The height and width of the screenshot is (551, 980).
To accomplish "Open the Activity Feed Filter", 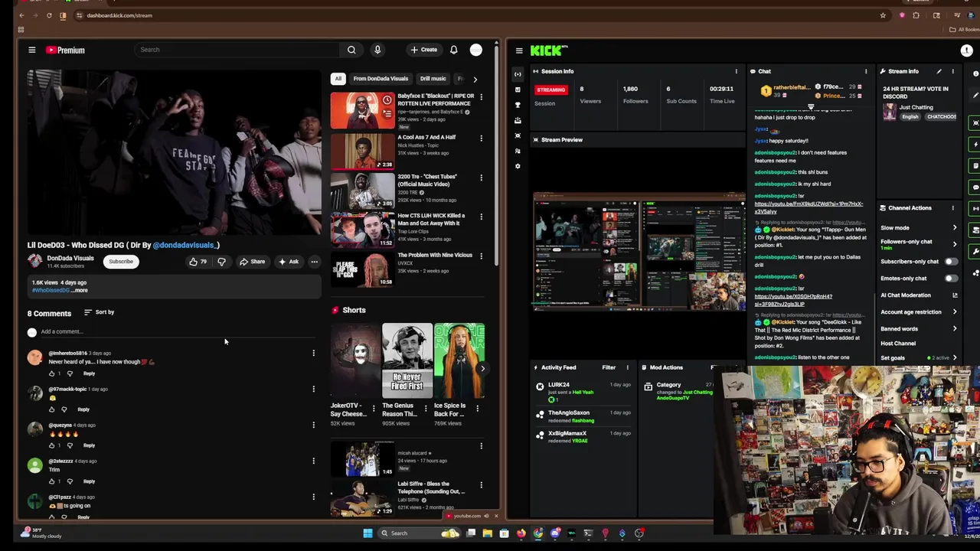I will click(x=609, y=368).
